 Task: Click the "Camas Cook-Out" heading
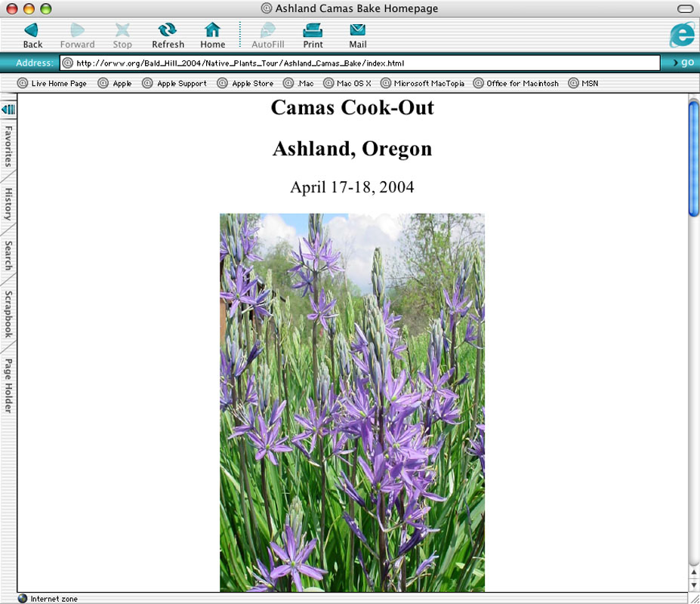(352, 107)
